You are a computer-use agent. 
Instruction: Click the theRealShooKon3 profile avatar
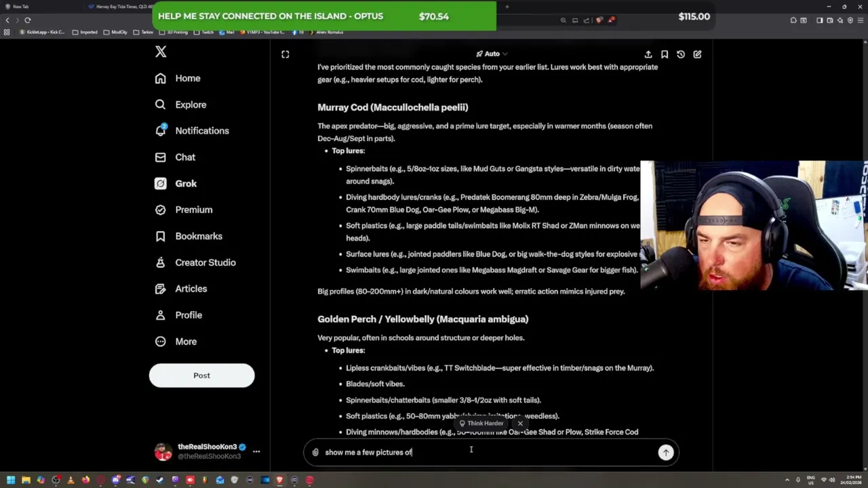(x=163, y=451)
